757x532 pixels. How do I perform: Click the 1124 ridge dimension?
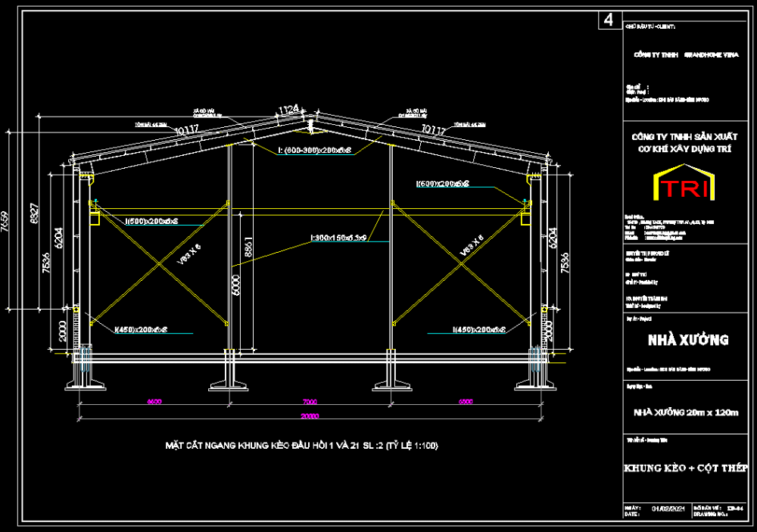pyautogui.click(x=288, y=109)
